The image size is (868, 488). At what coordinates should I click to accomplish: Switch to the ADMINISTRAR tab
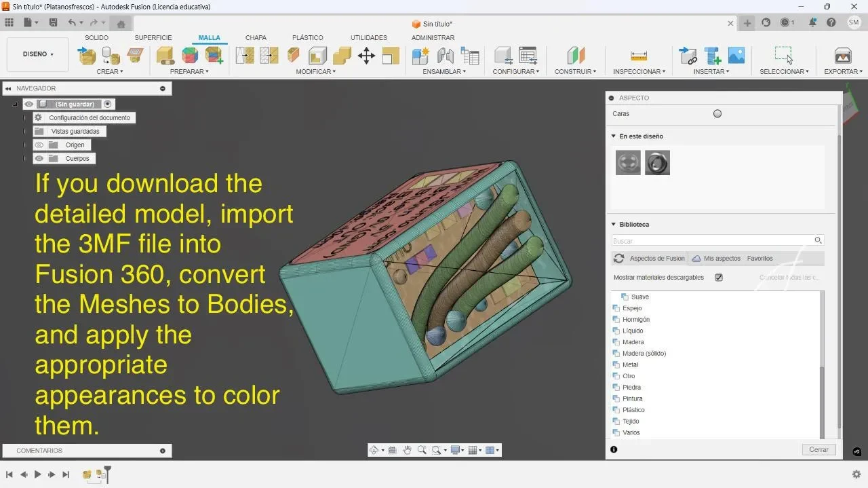pos(433,38)
